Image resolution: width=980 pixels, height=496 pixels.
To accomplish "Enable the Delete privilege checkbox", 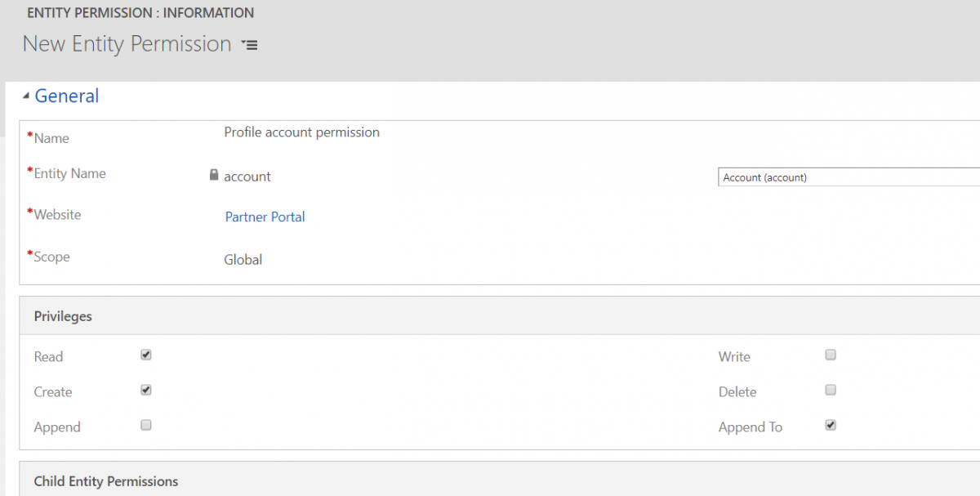I will point(831,391).
